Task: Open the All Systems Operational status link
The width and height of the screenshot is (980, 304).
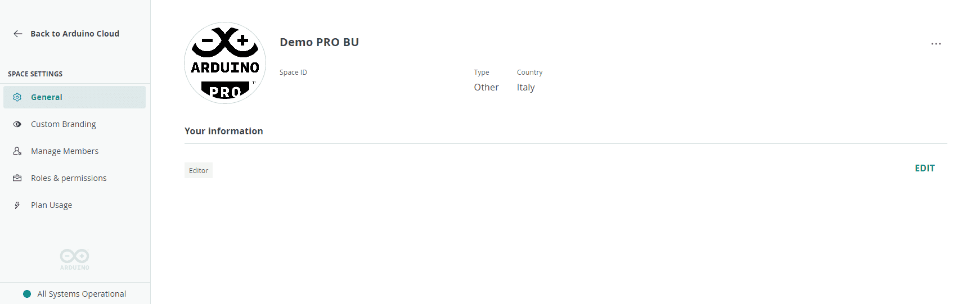Action: tap(82, 294)
